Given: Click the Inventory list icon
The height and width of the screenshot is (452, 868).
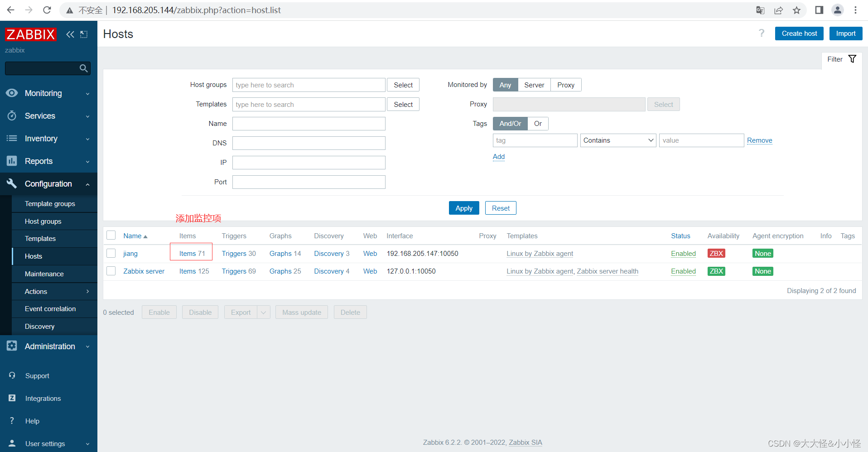Looking at the screenshot, I should coord(12,138).
